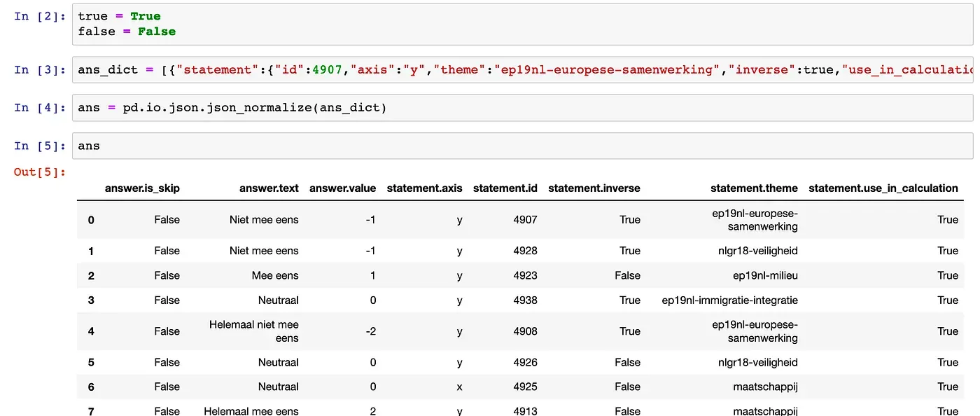Select the code cell containing only 'ans'
This screenshot has height=416, width=980.
click(x=522, y=146)
